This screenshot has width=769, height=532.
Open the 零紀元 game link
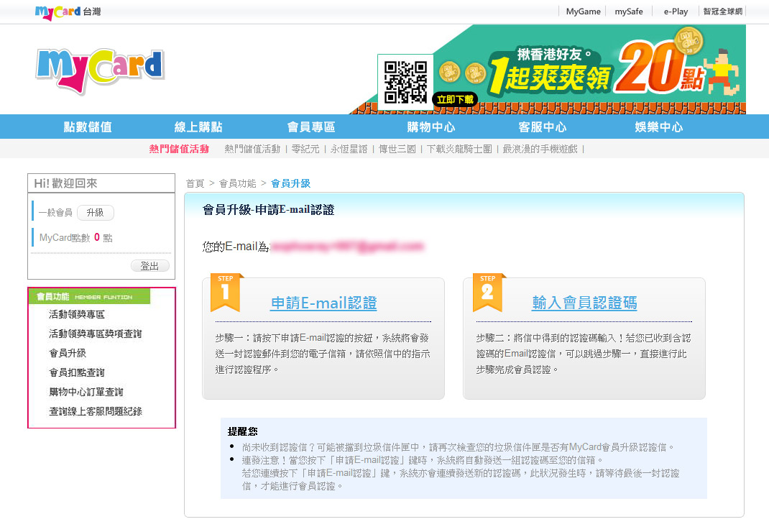point(305,149)
